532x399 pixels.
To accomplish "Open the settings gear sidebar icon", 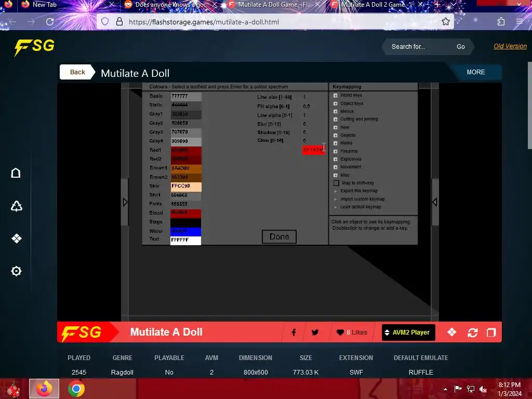I will point(16,271).
